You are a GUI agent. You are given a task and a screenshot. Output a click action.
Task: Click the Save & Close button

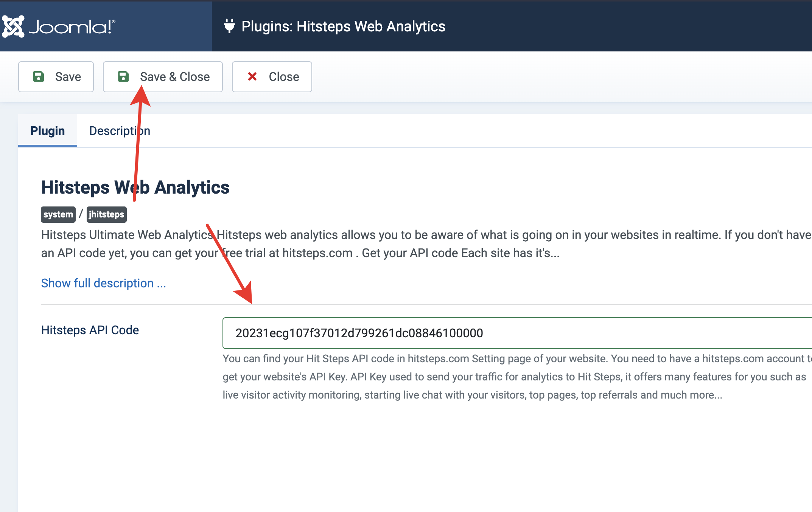pos(163,77)
